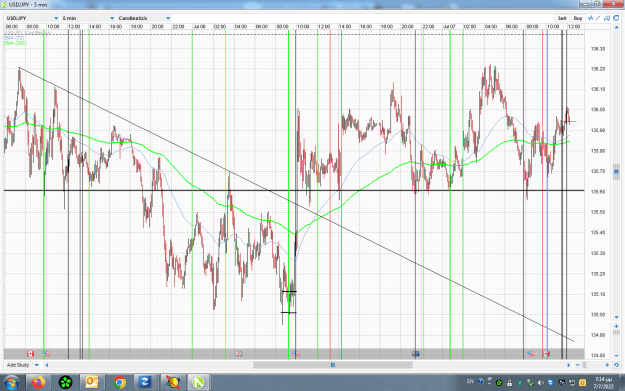The image size is (625, 391).
Task: Click the Sell button
Action: pos(562,18)
